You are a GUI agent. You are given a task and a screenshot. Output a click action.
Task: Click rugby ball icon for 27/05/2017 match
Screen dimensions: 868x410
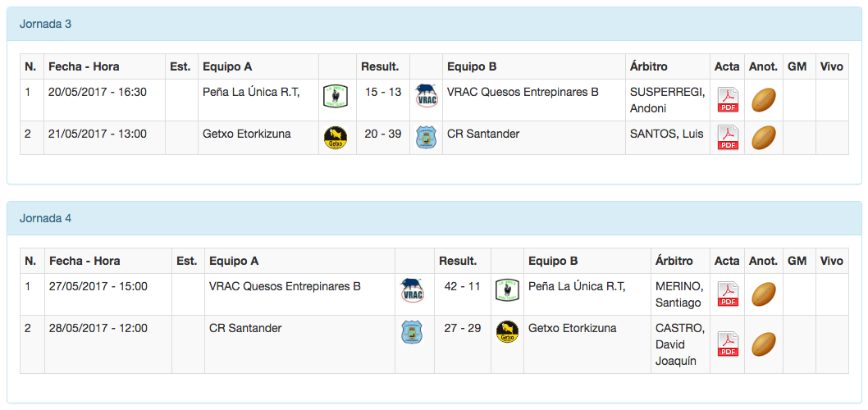[x=764, y=294]
